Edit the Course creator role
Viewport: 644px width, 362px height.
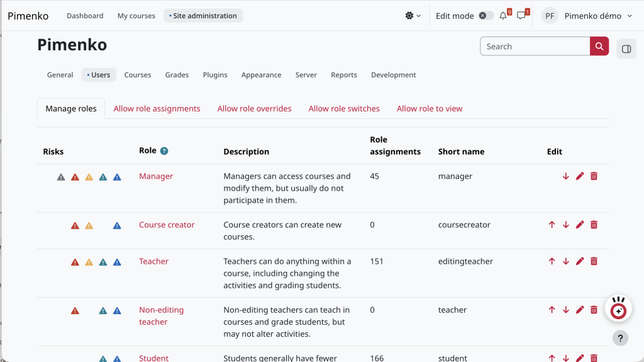[579, 225]
